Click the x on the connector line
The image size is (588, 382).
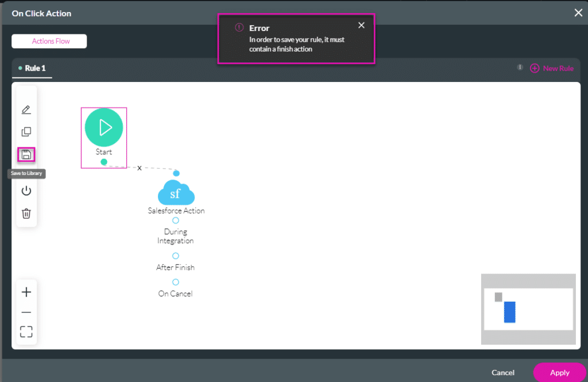point(139,168)
